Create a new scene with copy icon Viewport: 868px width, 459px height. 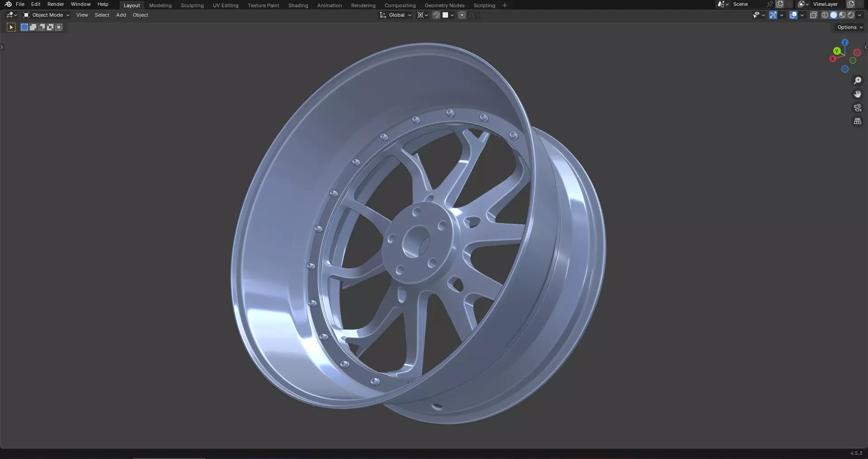tap(780, 4)
